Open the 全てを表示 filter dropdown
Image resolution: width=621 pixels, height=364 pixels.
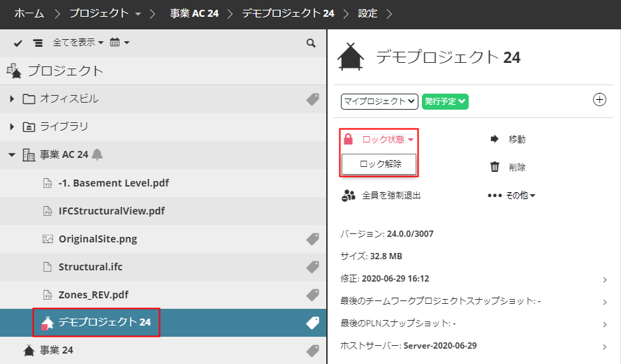pos(78,43)
